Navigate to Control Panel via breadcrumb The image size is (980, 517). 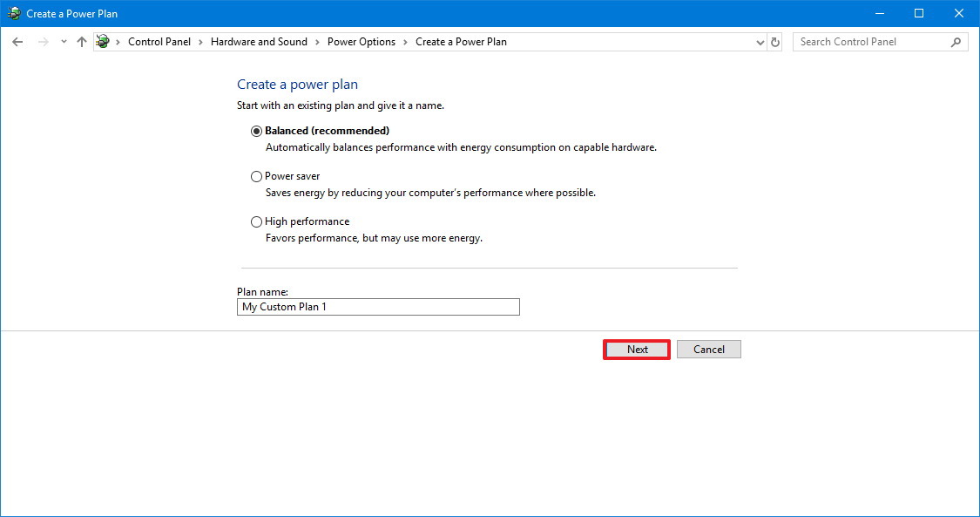point(159,41)
